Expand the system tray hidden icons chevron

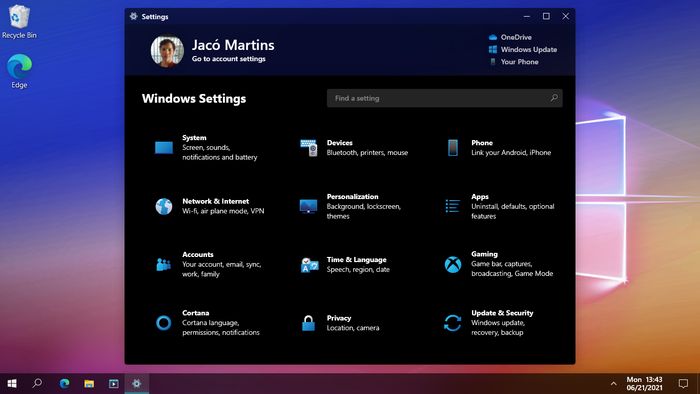tap(613, 383)
